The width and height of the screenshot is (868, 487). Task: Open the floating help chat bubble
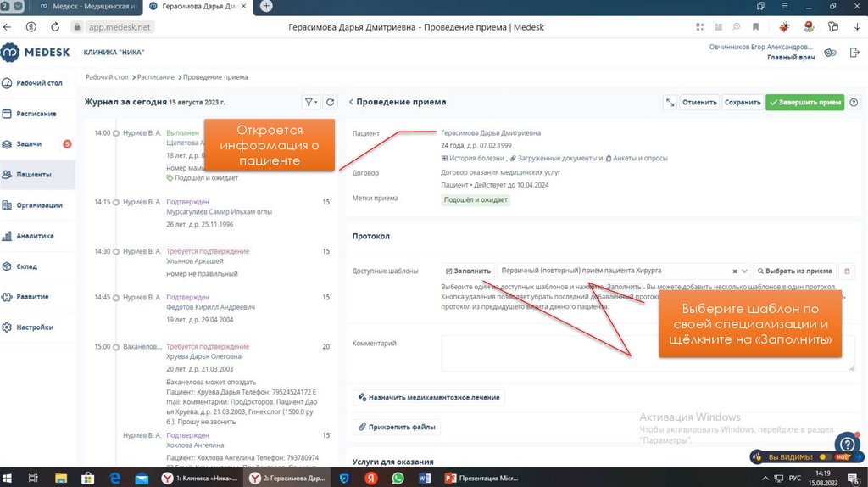pyautogui.click(x=847, y=444)
